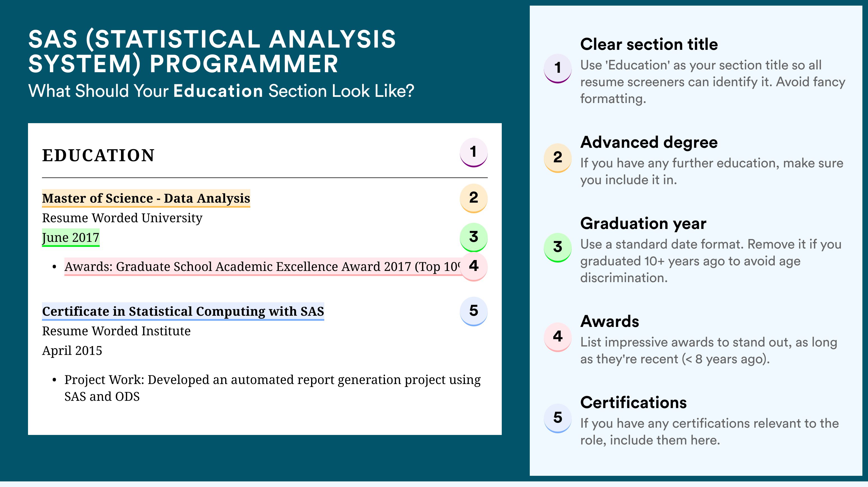This screenshot has width=868, height=487.
Task: Click Resume Worded Institute text
Action: coord(116,331)
